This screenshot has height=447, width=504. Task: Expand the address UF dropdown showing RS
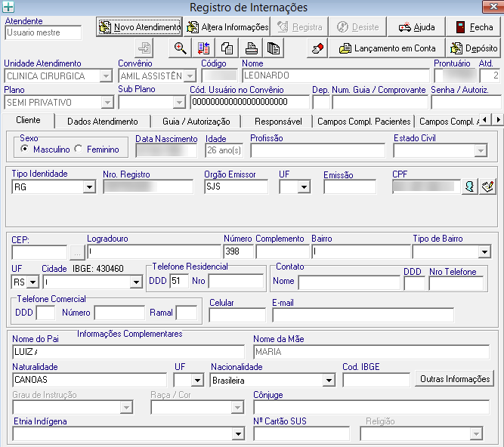32,282
